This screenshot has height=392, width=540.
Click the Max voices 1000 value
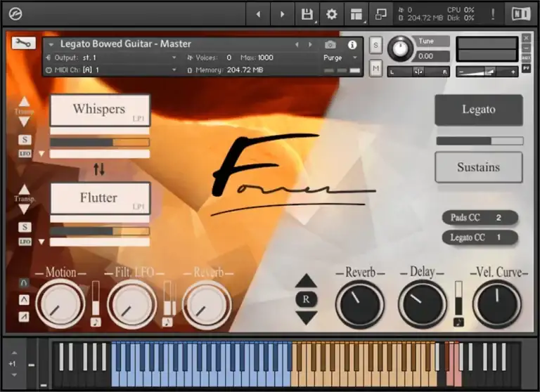click(x=265, y=58)
